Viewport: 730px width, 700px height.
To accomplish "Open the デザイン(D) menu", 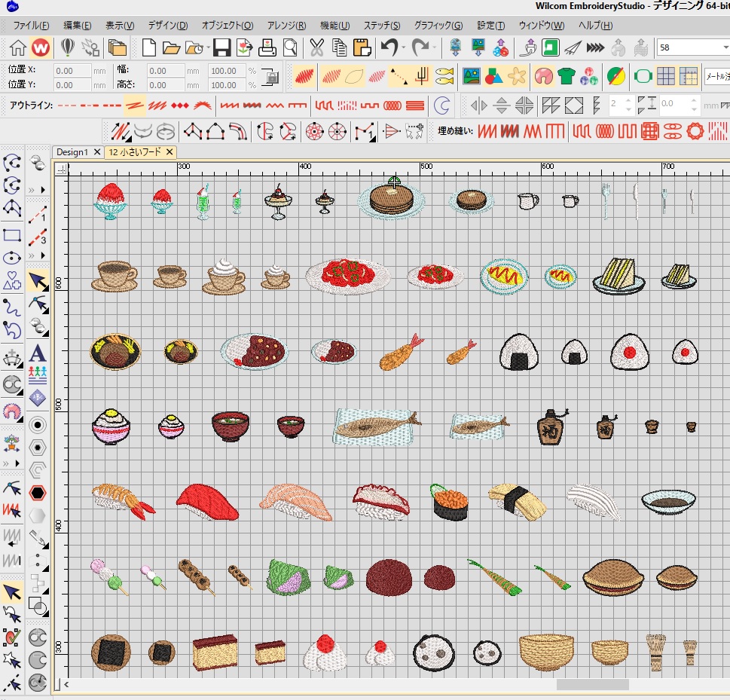I will (x=168, y=25).
